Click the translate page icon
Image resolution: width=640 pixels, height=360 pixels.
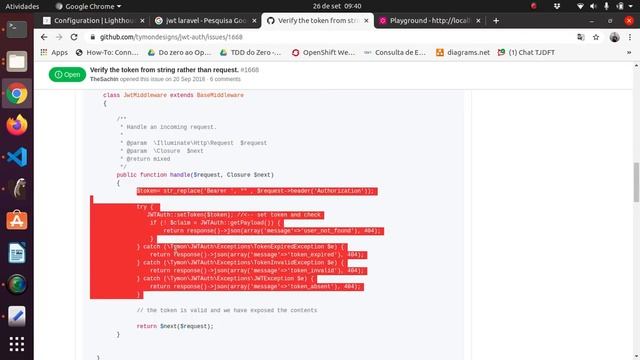click(x=580, y=37)
